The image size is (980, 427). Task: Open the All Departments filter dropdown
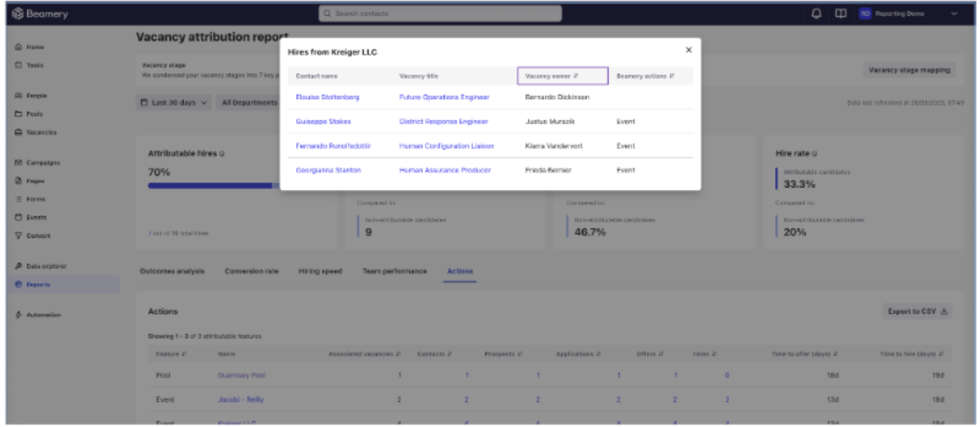[249, 103]
